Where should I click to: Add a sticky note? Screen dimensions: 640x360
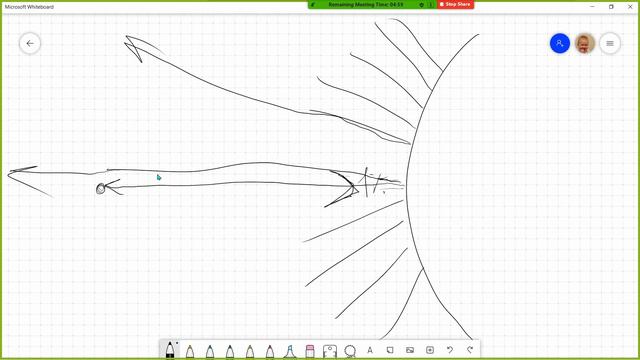390,350
